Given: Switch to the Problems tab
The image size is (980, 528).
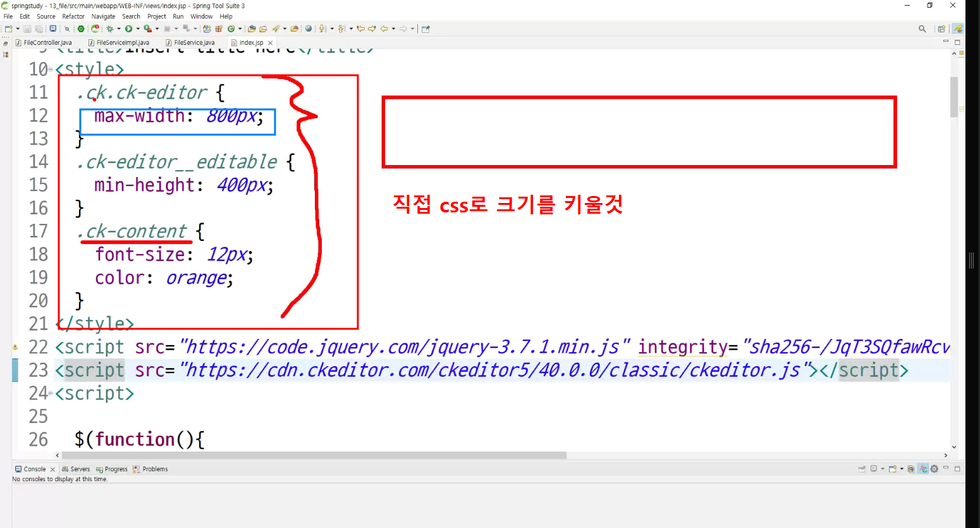Looking at the screenshot, I should [x=150, y=469].
